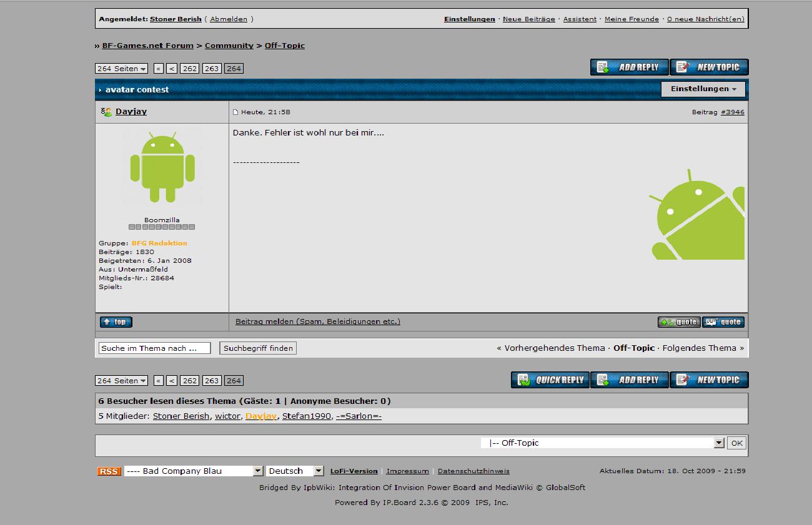Open Dayjay in the members list
This screenshot has height=525, width=812.
point(261,416)
